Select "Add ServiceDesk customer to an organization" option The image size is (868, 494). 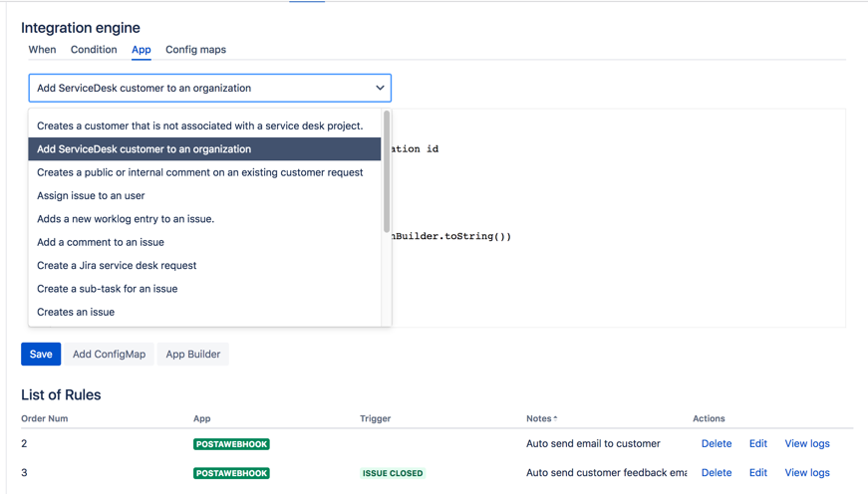point(144,149)
